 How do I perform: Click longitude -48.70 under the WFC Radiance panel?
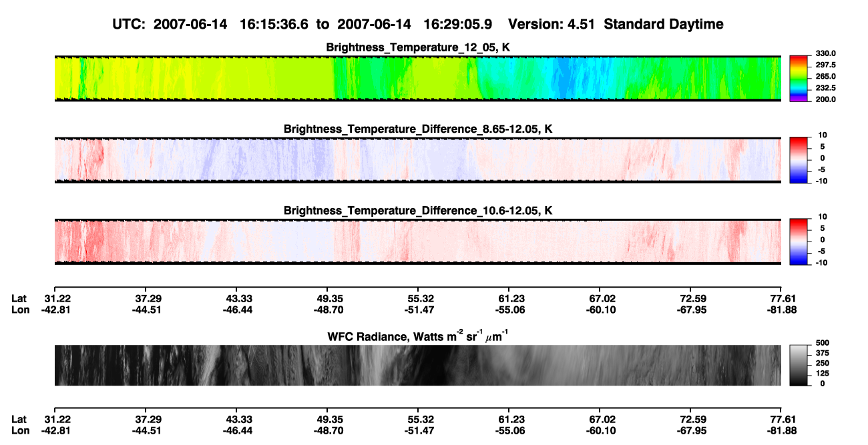327,430
